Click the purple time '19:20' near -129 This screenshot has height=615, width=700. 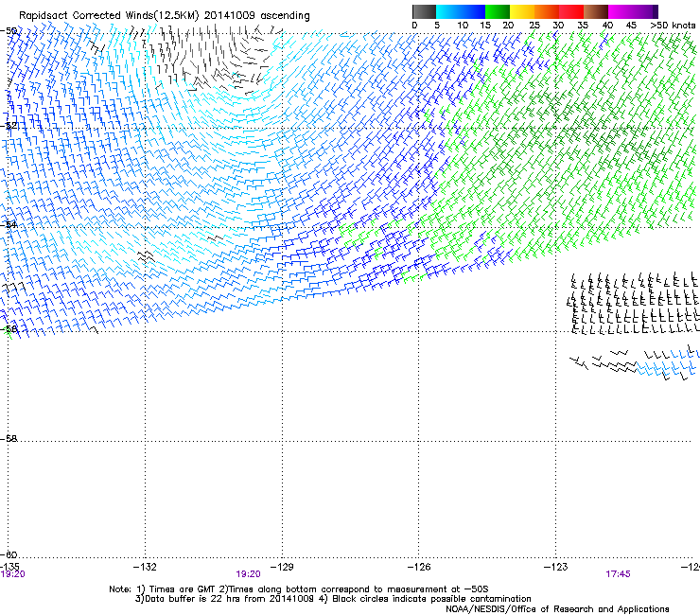pyautogui.click(x=248, y=574)
